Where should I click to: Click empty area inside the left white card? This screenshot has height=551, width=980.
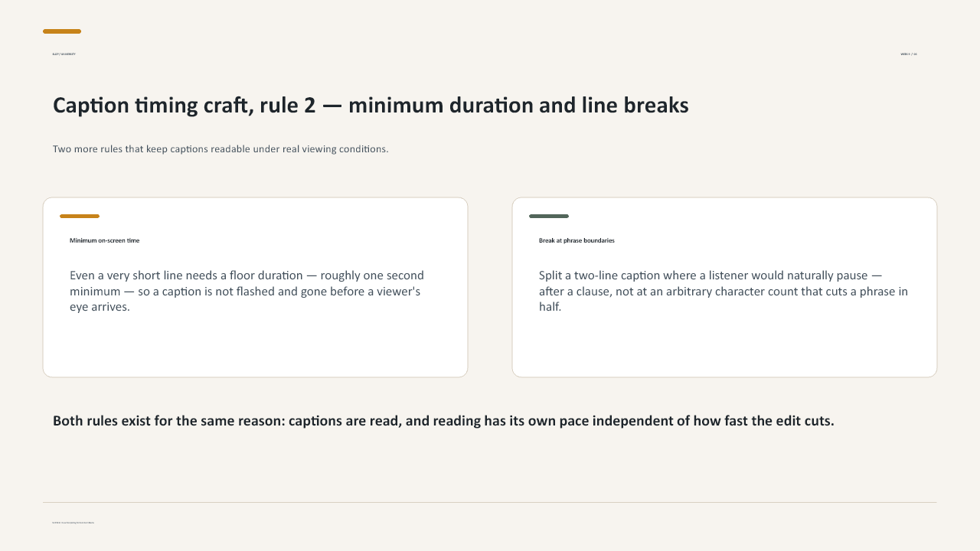(x=255, y=346)
